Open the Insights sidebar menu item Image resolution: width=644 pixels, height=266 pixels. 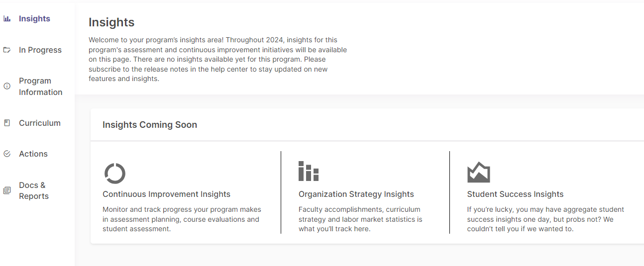click(x=34, y=19)
